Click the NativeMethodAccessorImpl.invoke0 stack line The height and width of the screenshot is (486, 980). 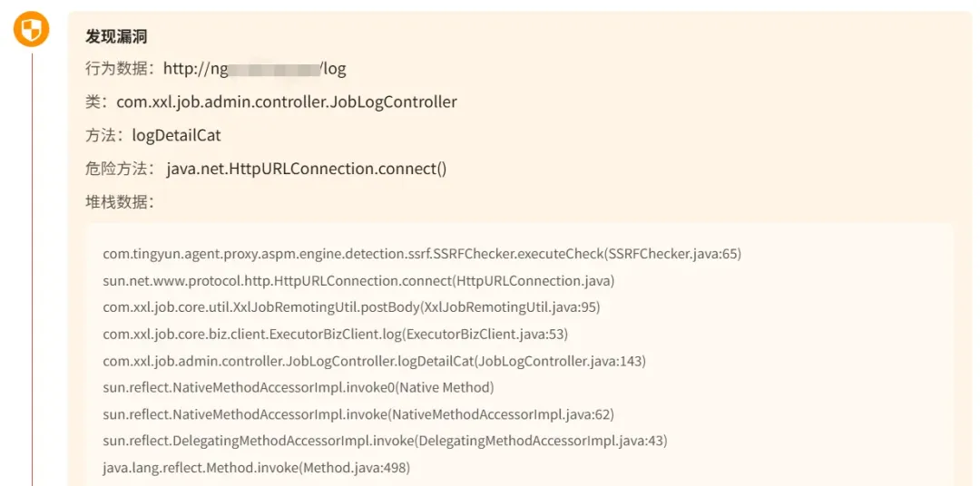click(298, 388)
